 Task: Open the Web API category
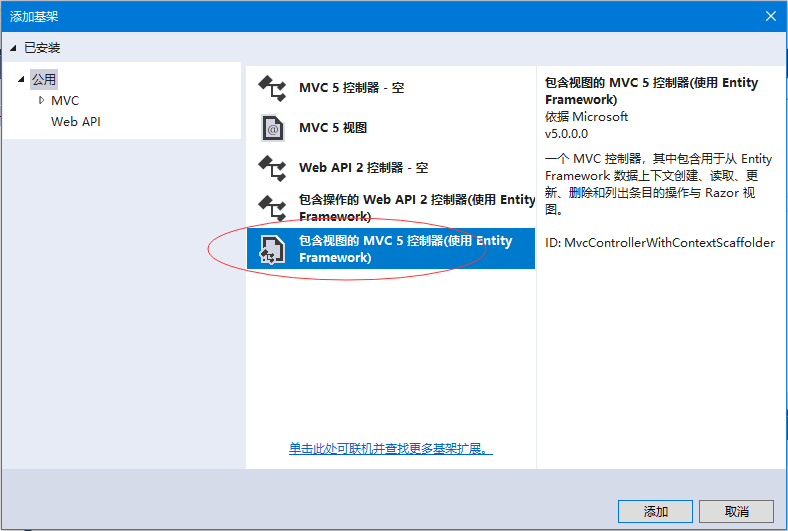click(x=76, y=122)
